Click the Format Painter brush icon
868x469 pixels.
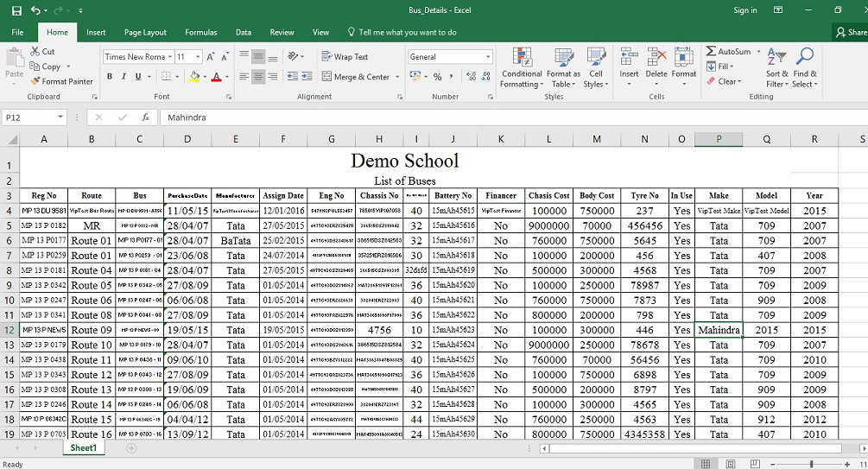tap(35, 82)
